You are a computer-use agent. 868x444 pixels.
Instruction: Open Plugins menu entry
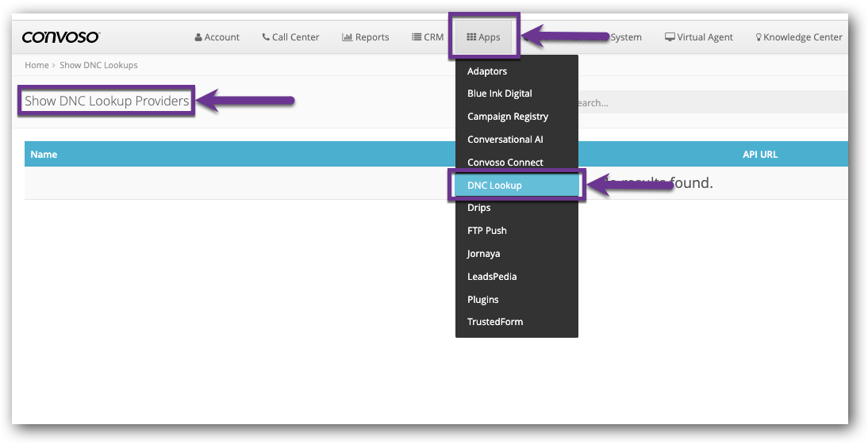(x=517, y=299)
